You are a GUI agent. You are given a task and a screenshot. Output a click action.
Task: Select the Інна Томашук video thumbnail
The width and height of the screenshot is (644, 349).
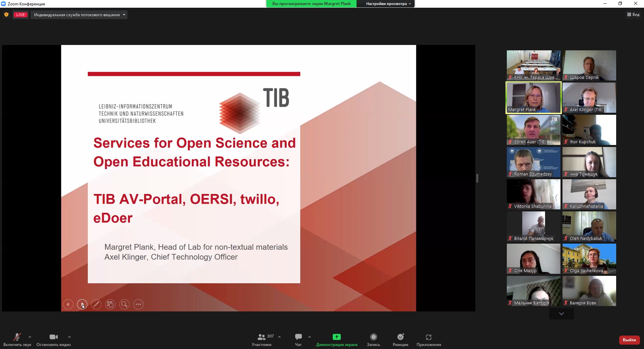pyautogui.click(x=589, y=162)
